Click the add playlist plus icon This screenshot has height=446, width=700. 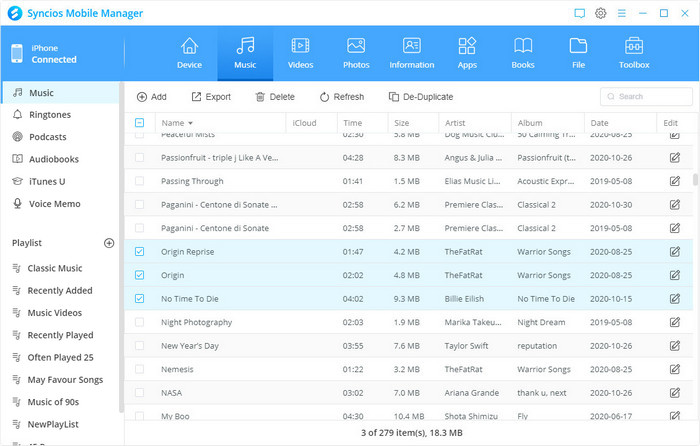pos(110,243)
